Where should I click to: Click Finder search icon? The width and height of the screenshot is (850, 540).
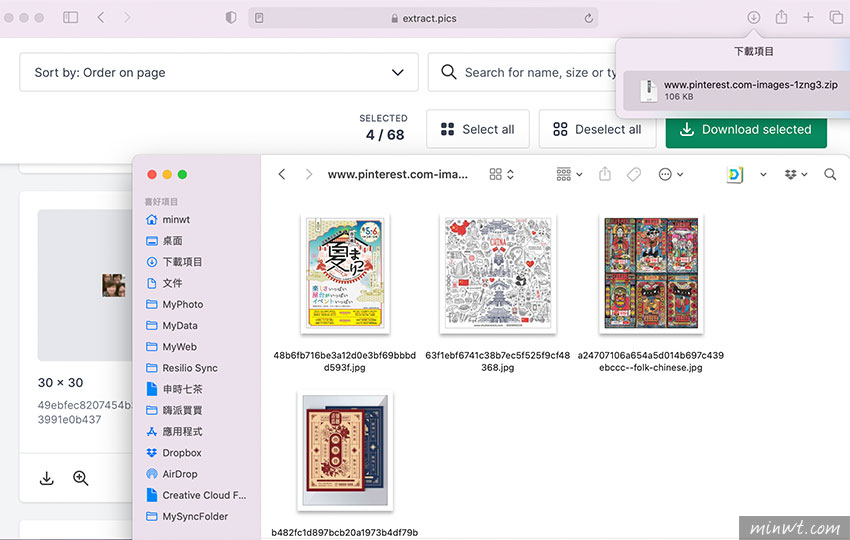(x=830, y=174)
